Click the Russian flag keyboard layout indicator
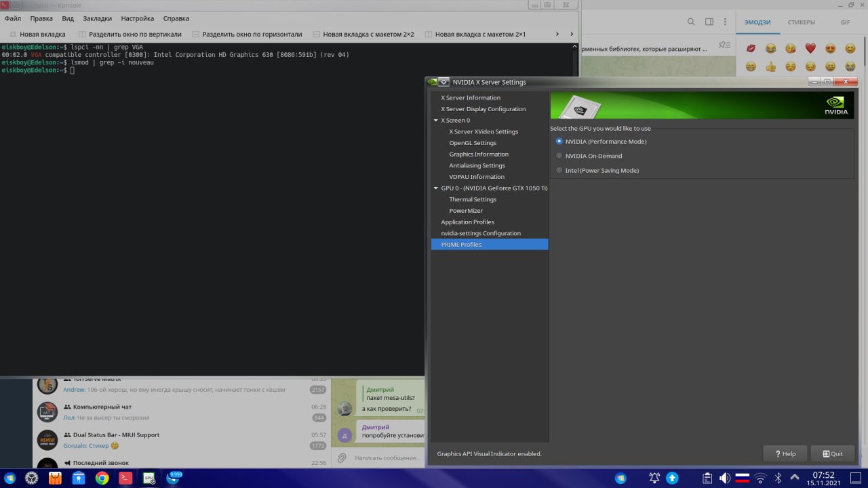Viewport: 868px width, 488px height. pyautogui.click(x=743, y=478)
